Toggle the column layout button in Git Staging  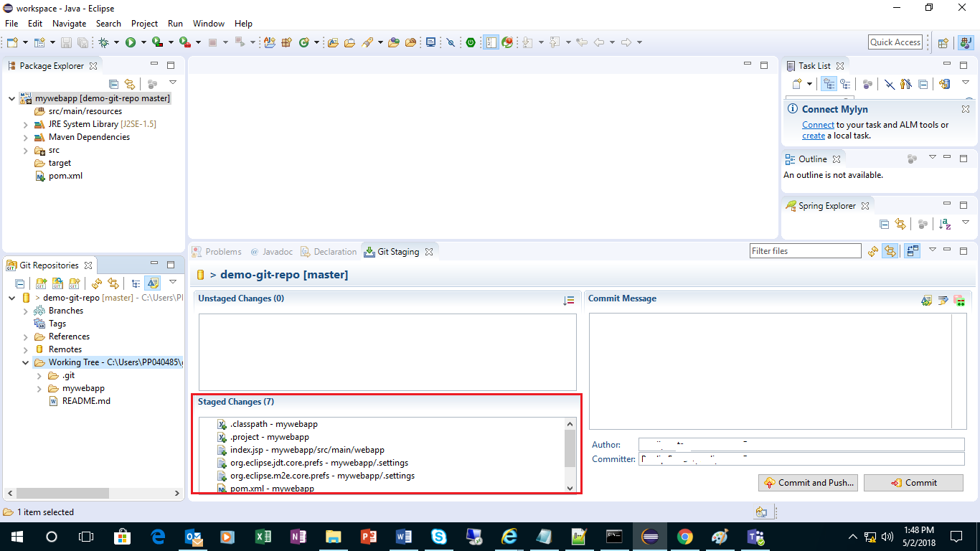912,251
